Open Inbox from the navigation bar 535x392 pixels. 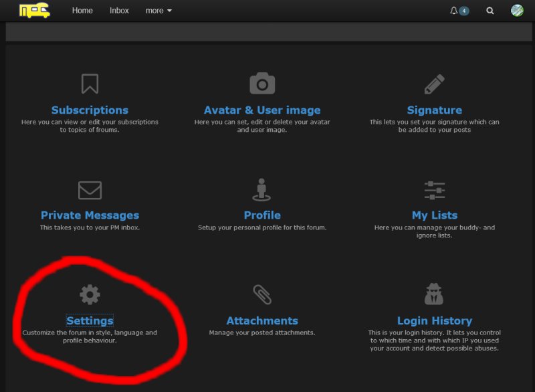(119, 11)
